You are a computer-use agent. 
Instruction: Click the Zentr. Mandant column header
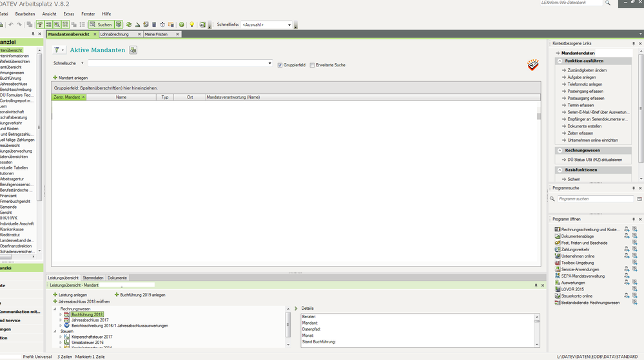pyautogui.click(x=69, y=97)
